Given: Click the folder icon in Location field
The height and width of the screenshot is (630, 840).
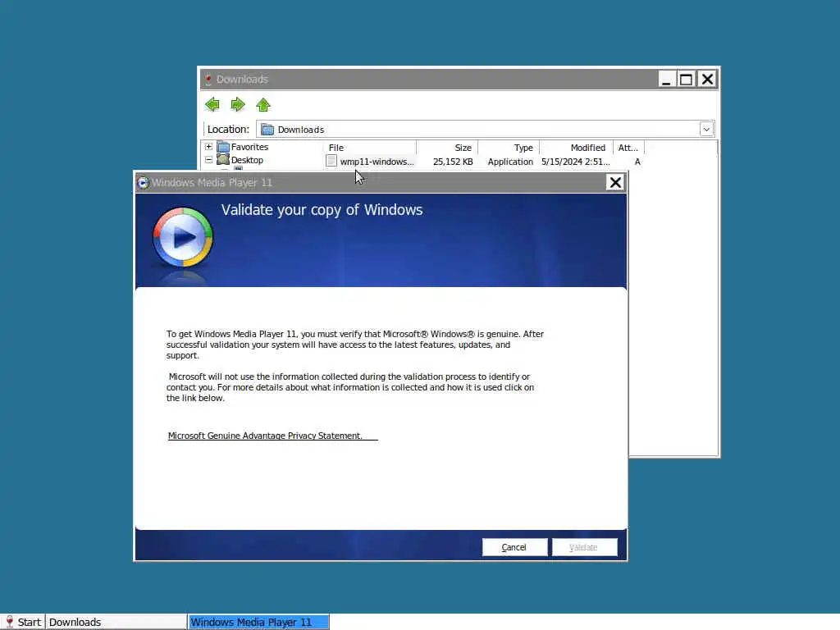Looking at the screenshot, I should pyautogui.click(x=267, y=129).
